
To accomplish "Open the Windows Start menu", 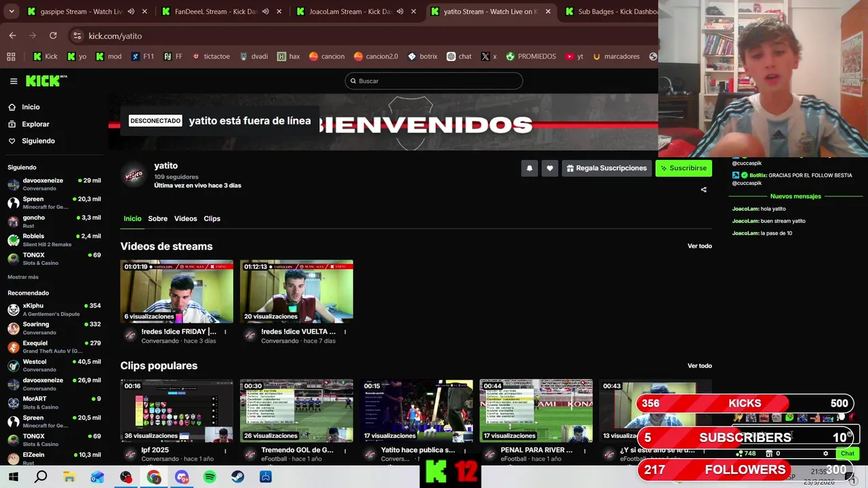I will pyautogui.click(x=13, y=477).
